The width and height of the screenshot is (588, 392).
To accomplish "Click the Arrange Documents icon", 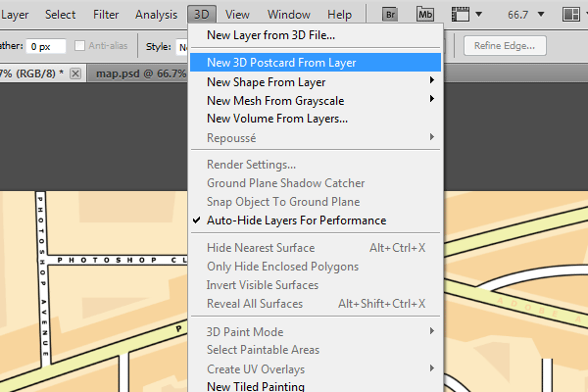I will pyautogui.click(x=571, y=15).
